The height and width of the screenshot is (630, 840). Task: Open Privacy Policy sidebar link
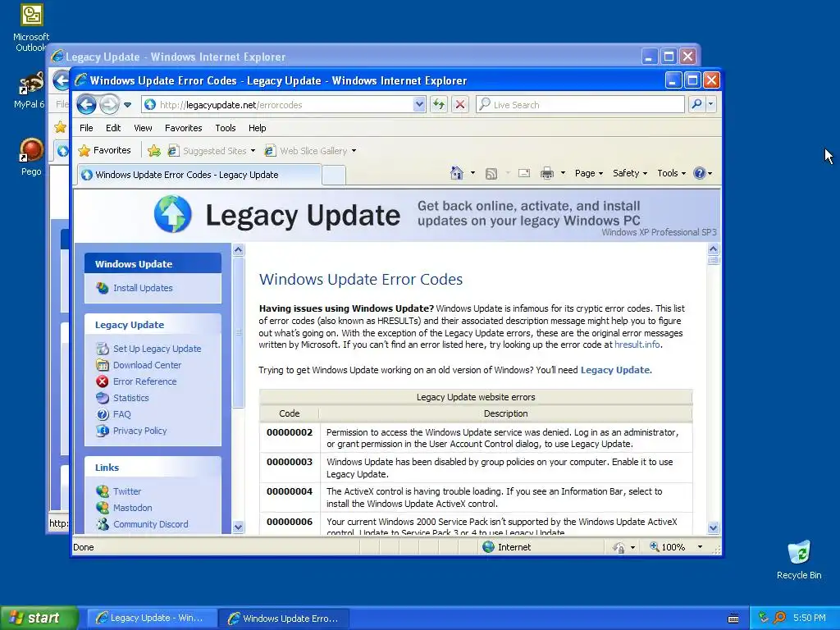(139, 431)
